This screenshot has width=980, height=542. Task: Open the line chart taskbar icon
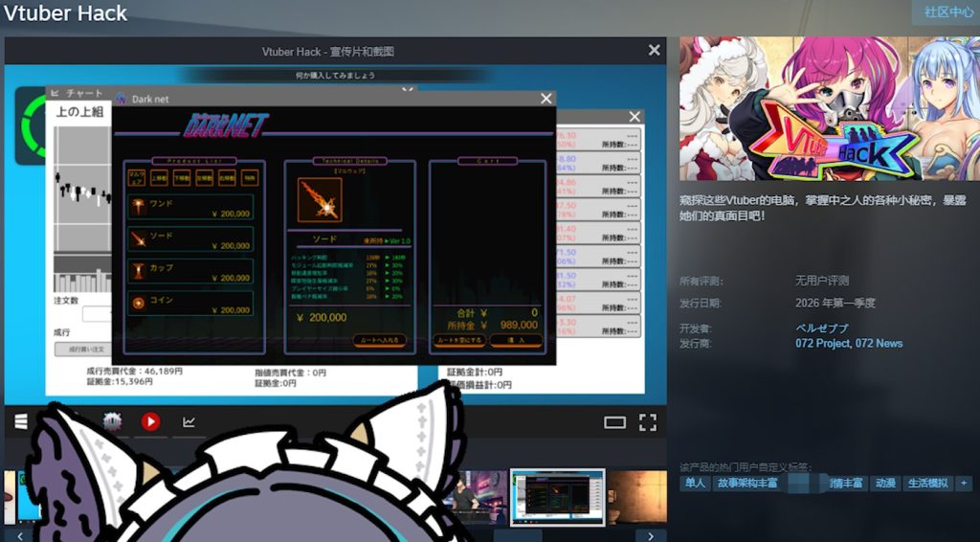click(189, 422)
